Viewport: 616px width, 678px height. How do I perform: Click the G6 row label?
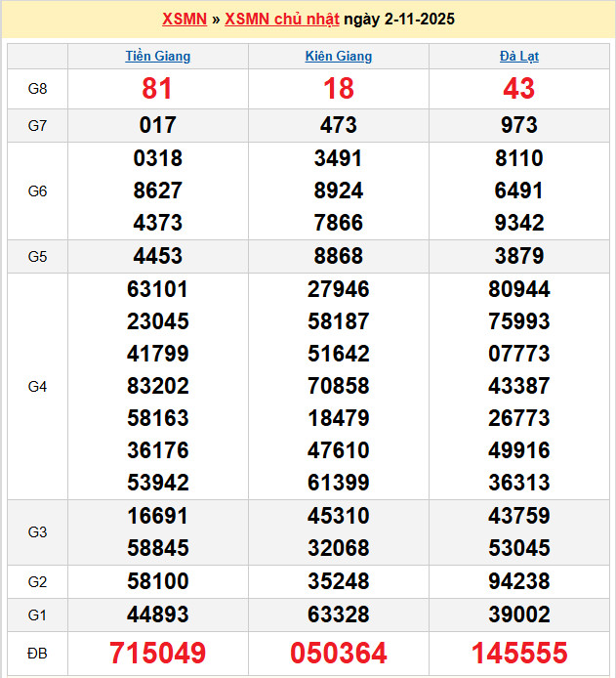(37, 191)
